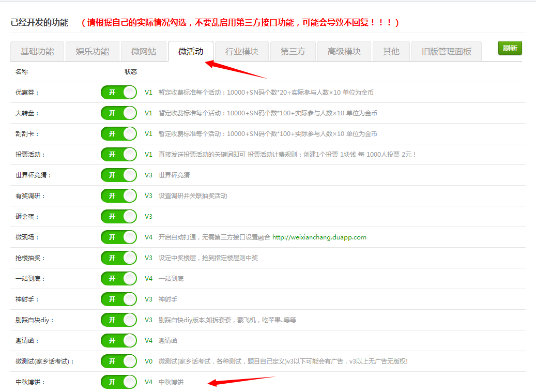The width and height of the screenshot is (536, 392).
Task: Open the 第三方 tab
Action: [x=293, y=52]
